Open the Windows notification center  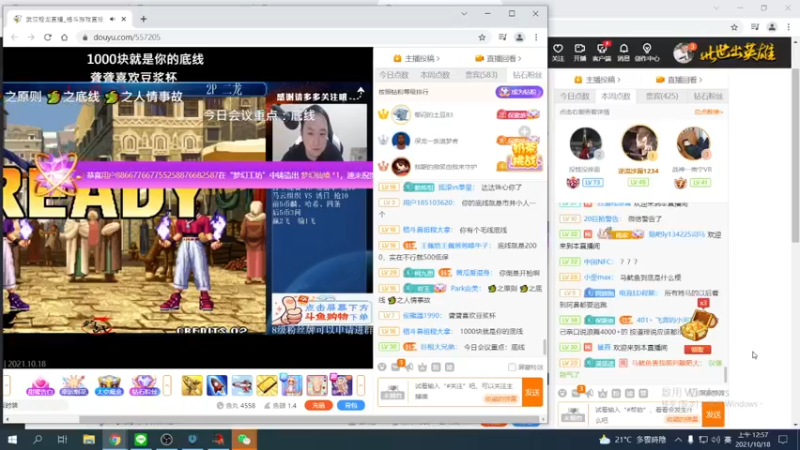(x=783, y=440)
